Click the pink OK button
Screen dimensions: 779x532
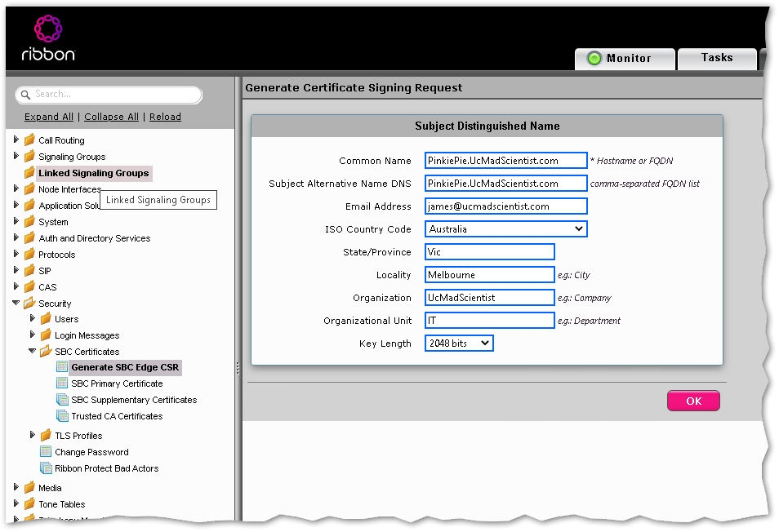coord(693,401)
